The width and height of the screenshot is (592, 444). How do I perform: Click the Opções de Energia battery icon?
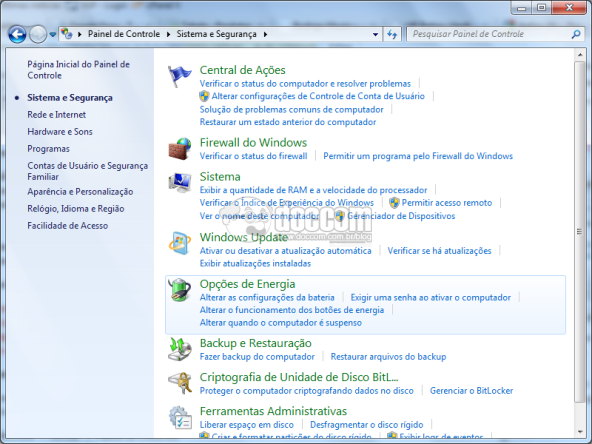point(180,290)
